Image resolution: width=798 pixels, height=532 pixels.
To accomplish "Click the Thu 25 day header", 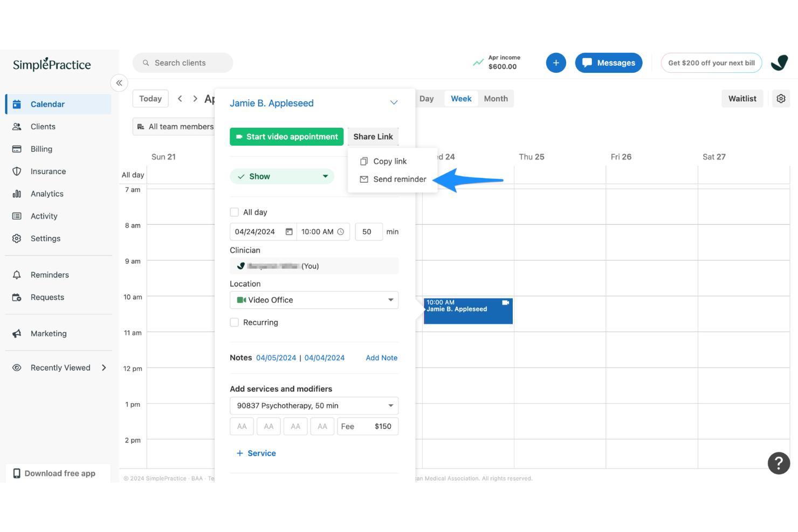I will [x=532, y=157].
